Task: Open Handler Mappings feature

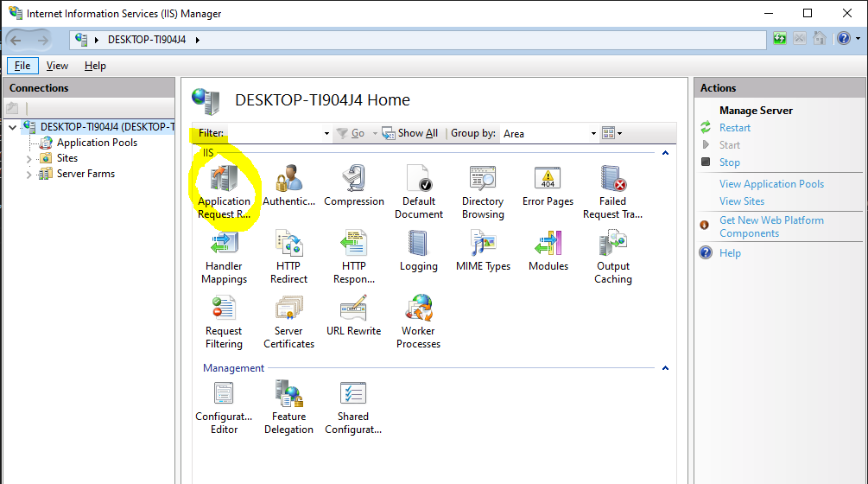Action: click(224, 257)
